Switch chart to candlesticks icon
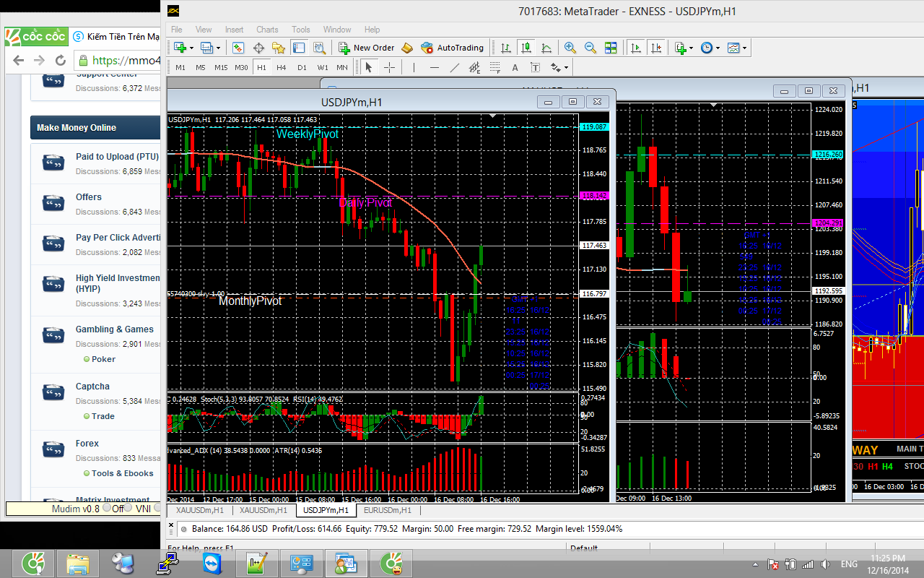The image size is (924, 578). click(526, 48)
